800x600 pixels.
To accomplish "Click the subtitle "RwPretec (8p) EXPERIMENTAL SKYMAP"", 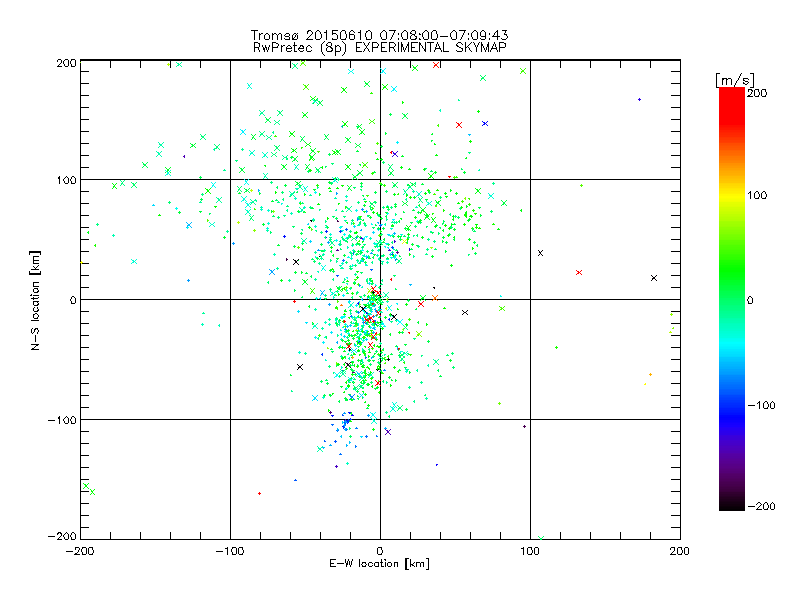I will point(379,47).
